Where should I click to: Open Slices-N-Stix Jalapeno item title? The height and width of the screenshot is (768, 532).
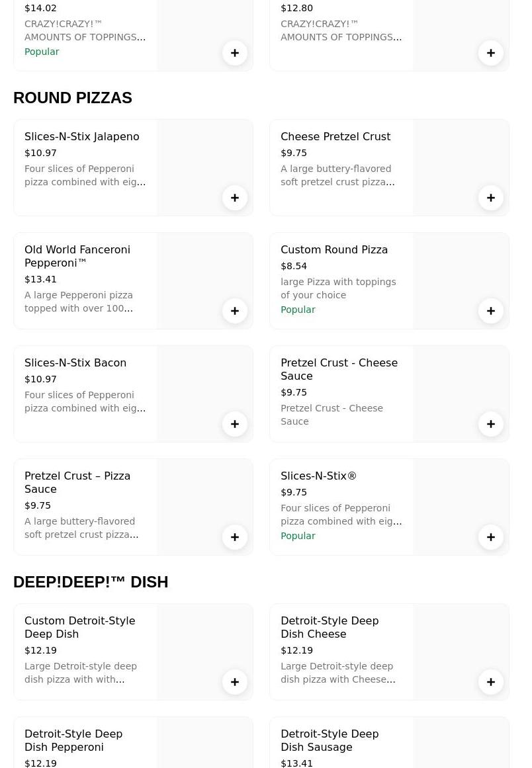click(x=82, y=137)
